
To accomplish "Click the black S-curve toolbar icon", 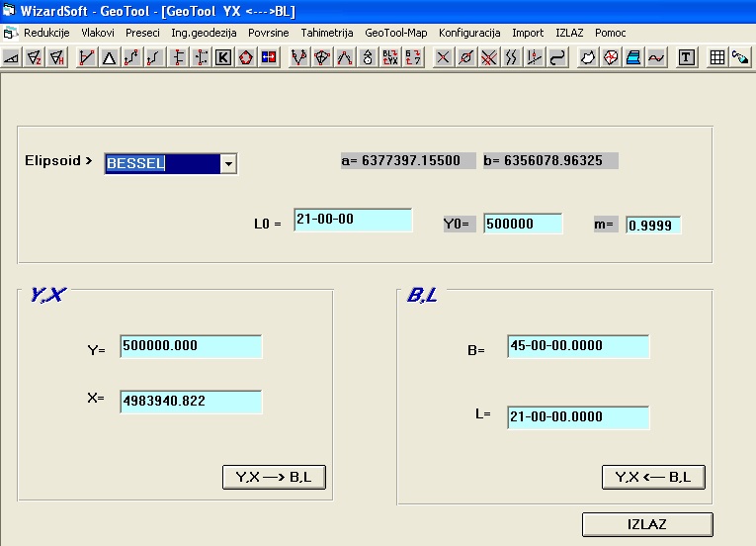I will tap(557, 58).
